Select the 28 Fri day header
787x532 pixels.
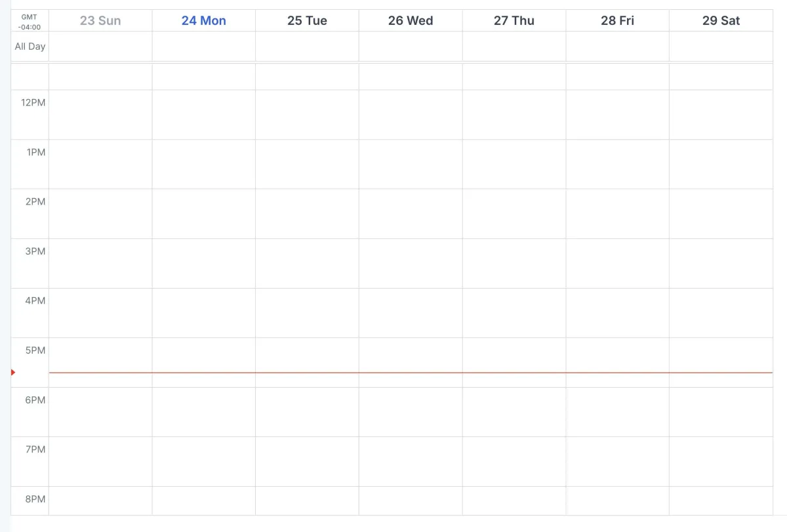(618, 20)
